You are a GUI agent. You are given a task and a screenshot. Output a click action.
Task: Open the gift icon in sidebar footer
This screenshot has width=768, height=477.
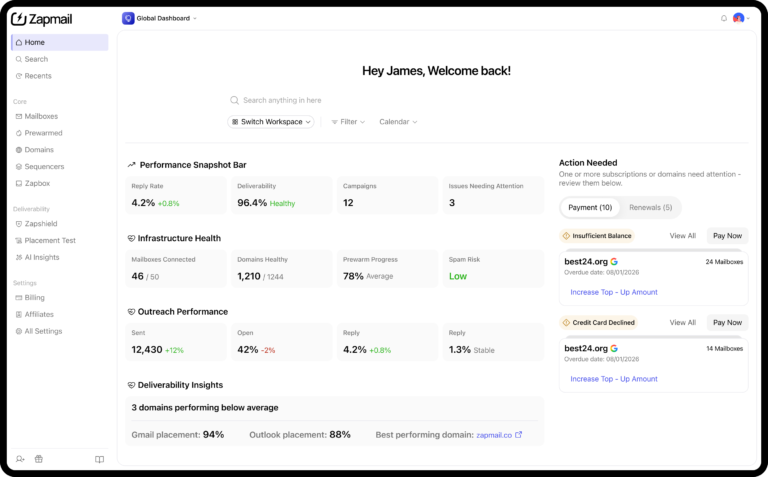tap(39, 459)
